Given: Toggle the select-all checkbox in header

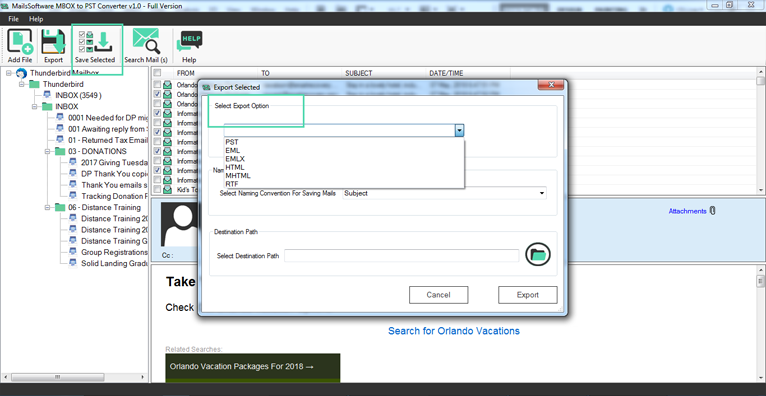Looking at the screenshot, I should click(x=157, y=73).
